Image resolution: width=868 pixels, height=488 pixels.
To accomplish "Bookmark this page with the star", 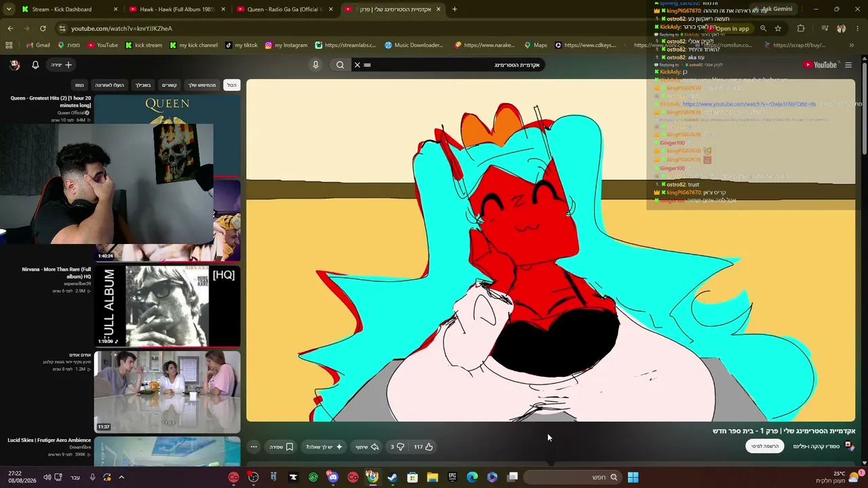I will (x=778, y=28).
